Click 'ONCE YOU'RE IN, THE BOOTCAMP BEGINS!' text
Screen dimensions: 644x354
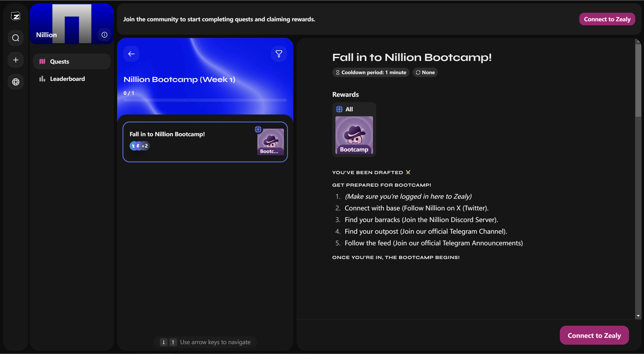[x=396, y=257]
